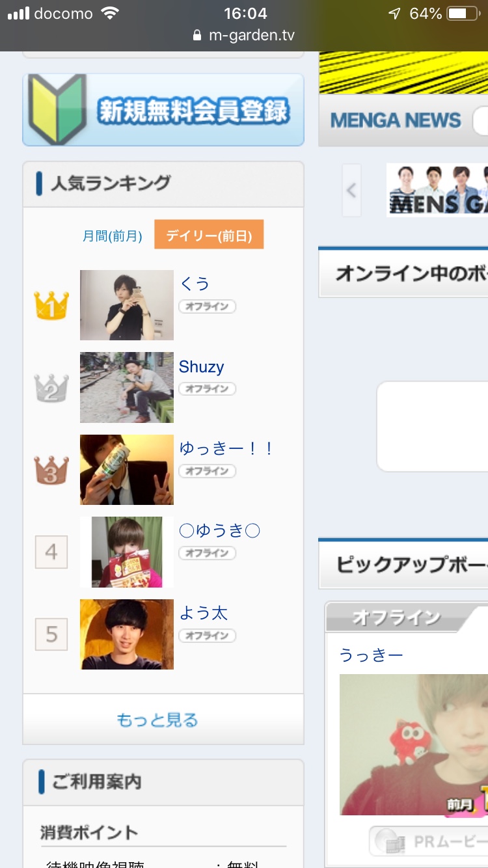Open the 新規無料会員登録 banner
Screen dimensions: 488x868
(163, 110)
